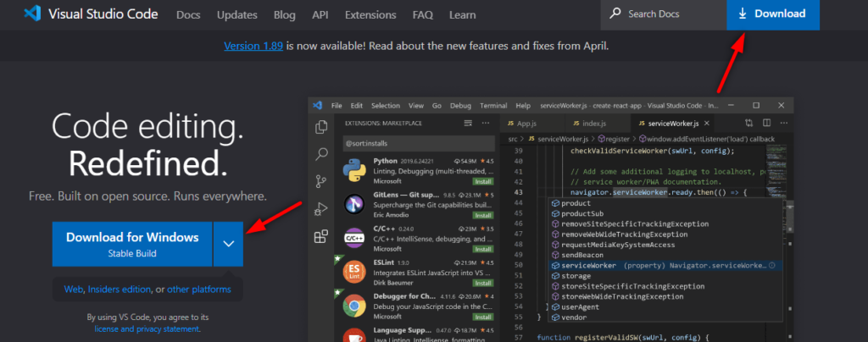Open the Search icon in activity bar
The height and width of the screenshot is (342, 868).
(321, 154)
